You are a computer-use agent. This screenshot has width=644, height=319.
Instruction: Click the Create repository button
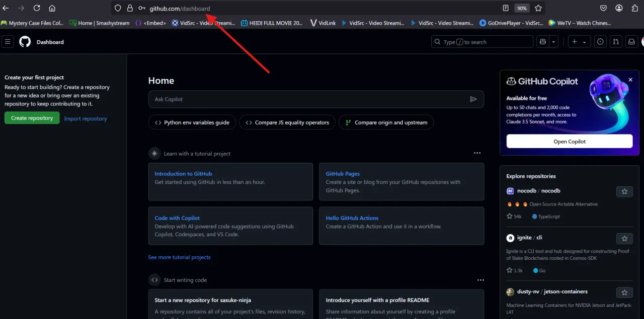click(x=32, y=118)
